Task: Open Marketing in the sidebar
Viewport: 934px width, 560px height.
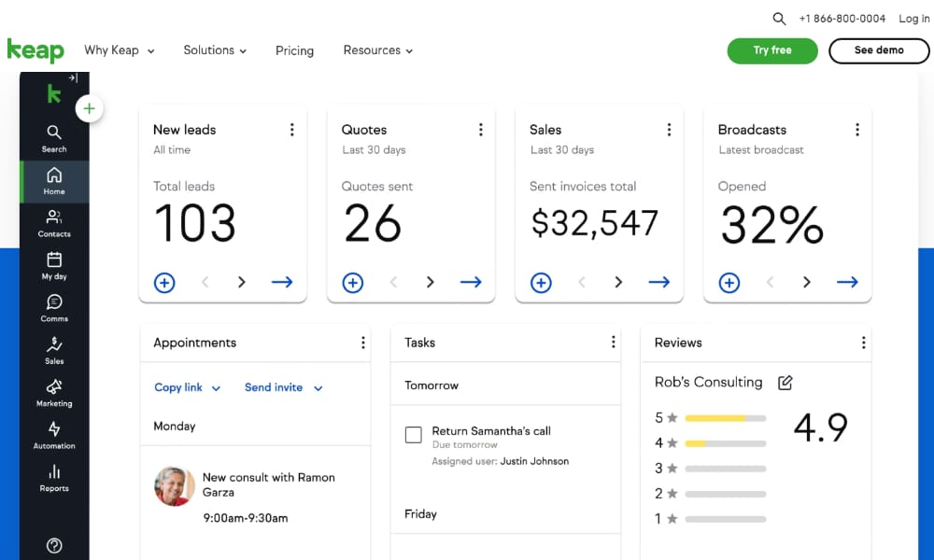Action: pyautogui.click(x=54, y=393)
